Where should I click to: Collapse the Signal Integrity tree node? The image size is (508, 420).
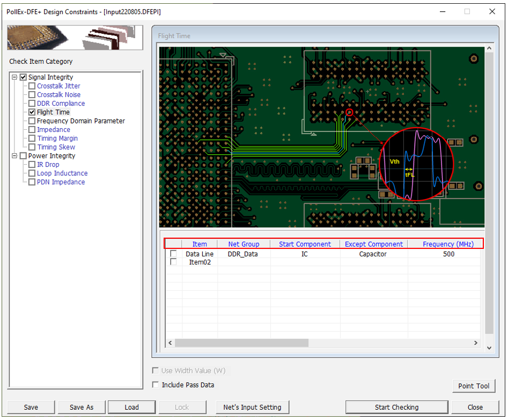[x=14, y=77]
